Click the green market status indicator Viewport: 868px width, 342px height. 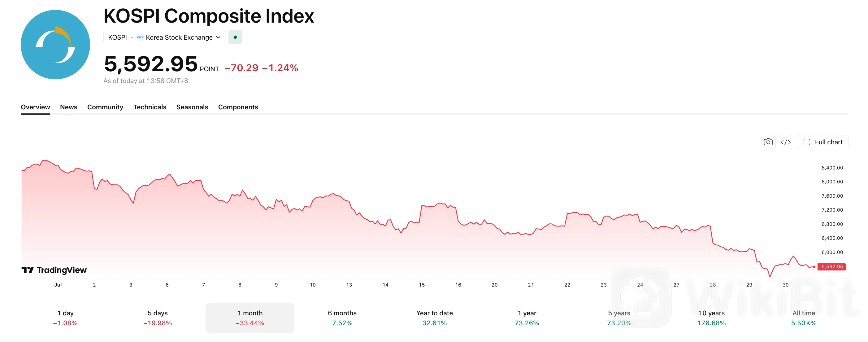235,37
